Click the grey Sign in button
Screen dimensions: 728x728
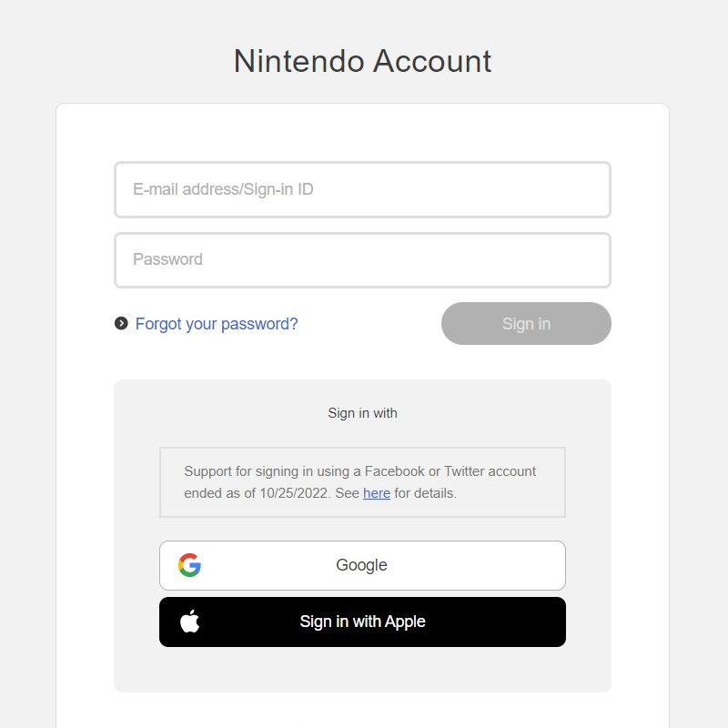[x=526, y=324]
